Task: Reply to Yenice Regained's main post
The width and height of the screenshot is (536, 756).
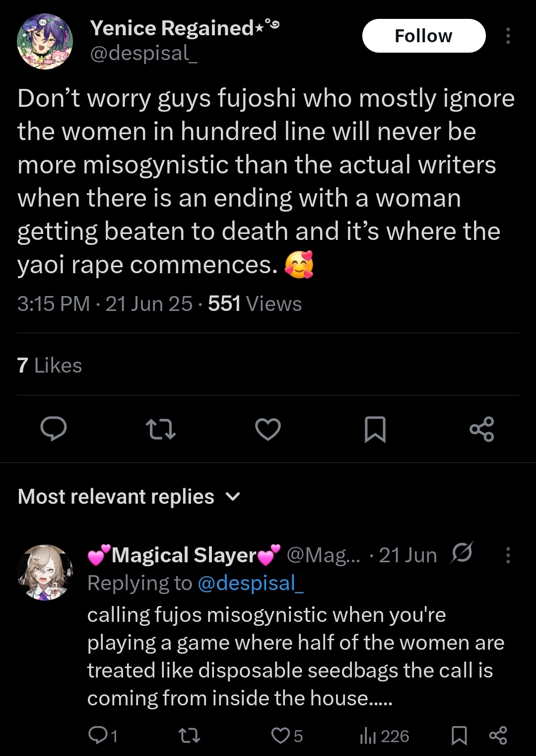Action: point(54,429)
